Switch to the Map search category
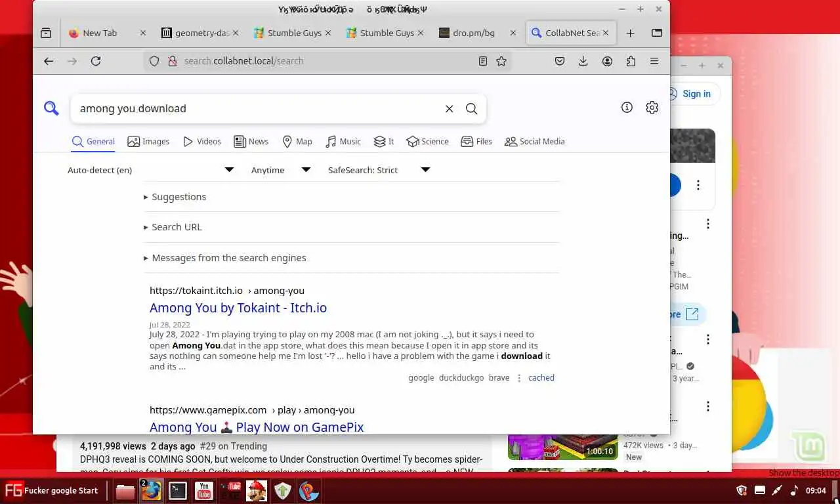840x504 pixels. point(297,142)
